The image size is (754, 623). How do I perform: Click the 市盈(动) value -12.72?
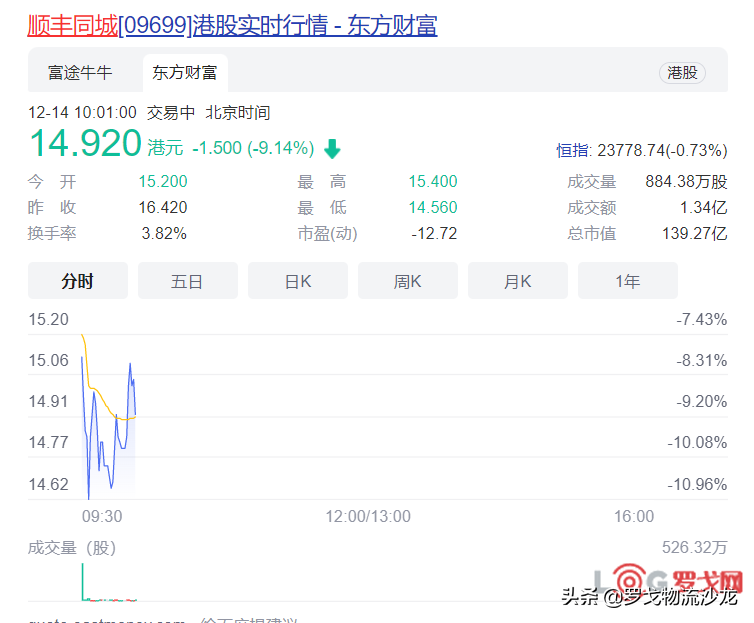pos(434,234)
